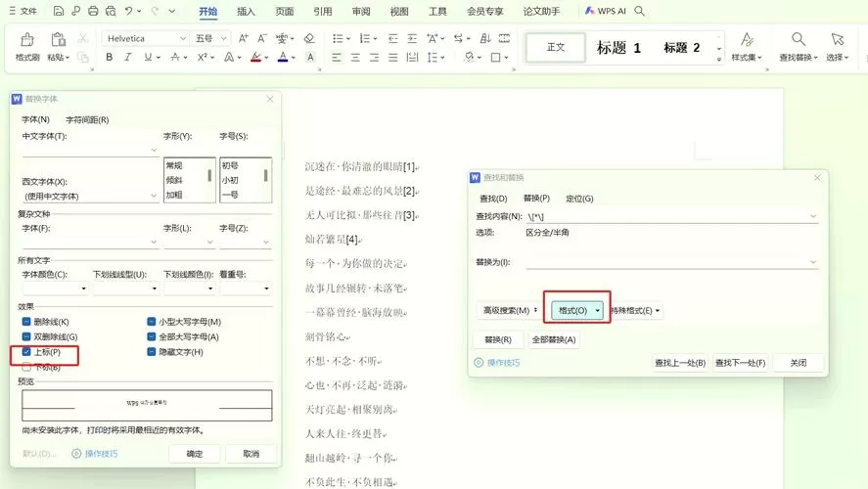
Task: Toggle the Subscript (下标) checkbox
Action: pyautogui.click(x=26, y=367)
